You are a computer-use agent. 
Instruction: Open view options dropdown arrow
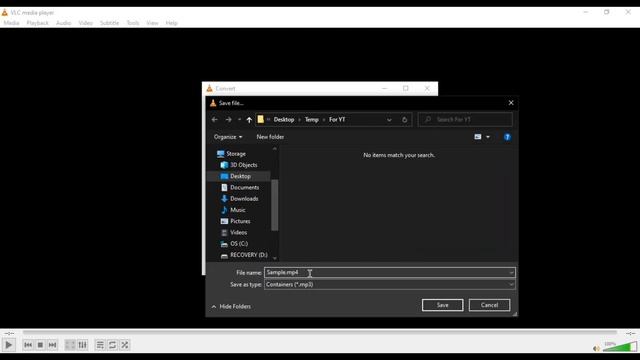488,137
